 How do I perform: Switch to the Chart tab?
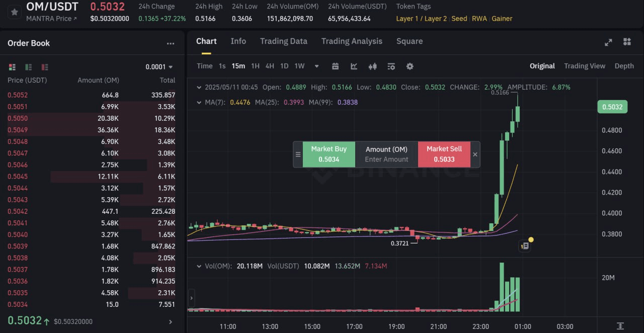206,41
